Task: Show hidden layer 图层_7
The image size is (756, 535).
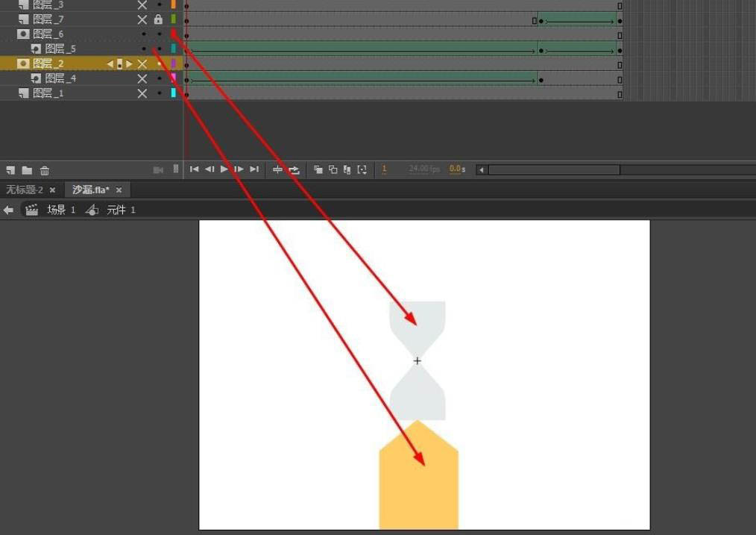Action: click(x=142, y=20)
